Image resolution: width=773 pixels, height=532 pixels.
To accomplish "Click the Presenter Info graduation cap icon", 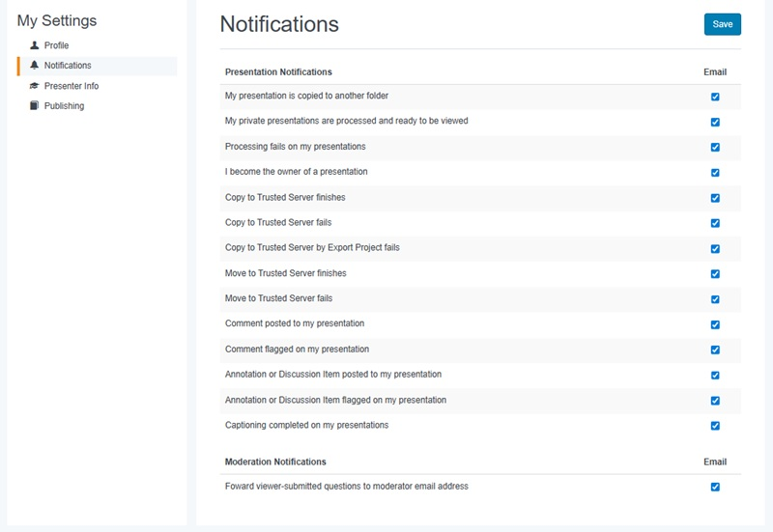I will pos(35,86).
